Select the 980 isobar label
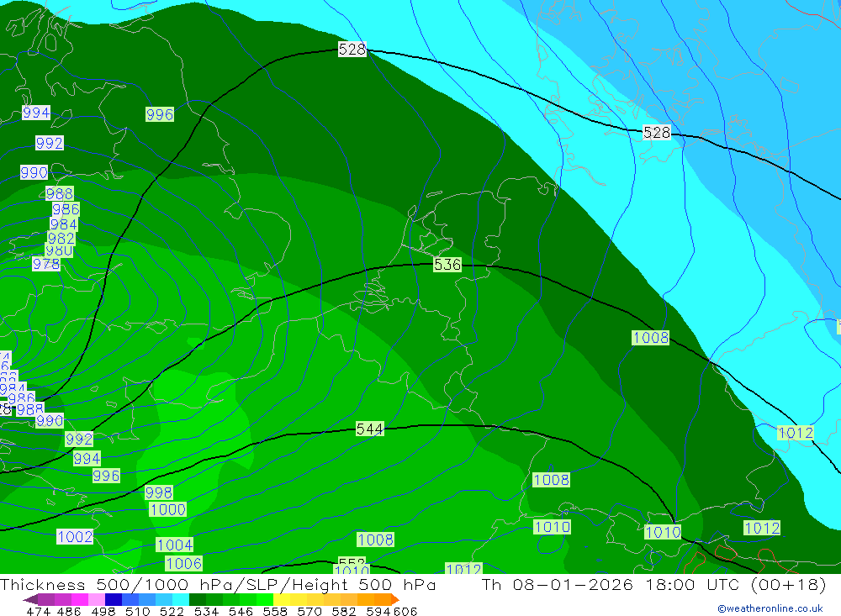The width and height of the screenshot is (841, 616). pos(59,251)
